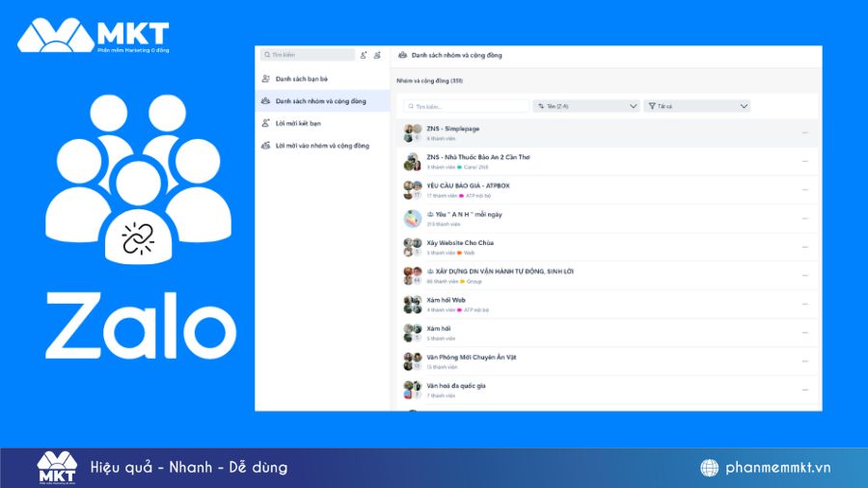Click the groups icon in the header title

tap(403, 55)
